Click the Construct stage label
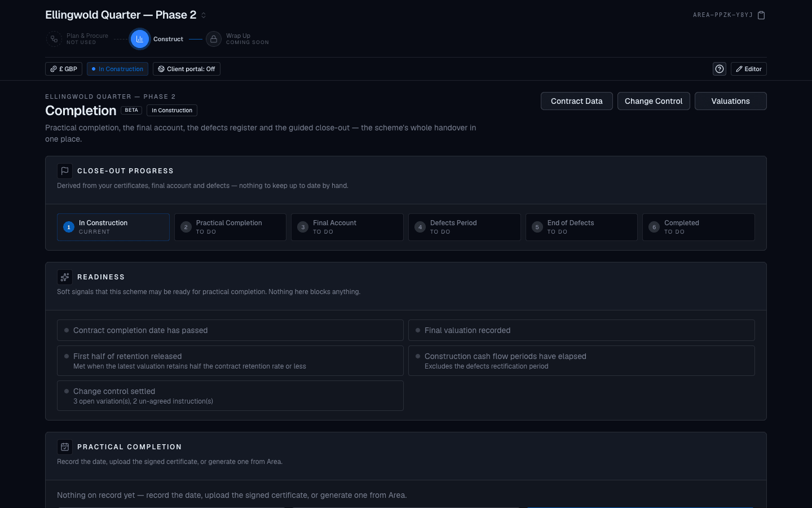The image size is (812, 508). 168,39
